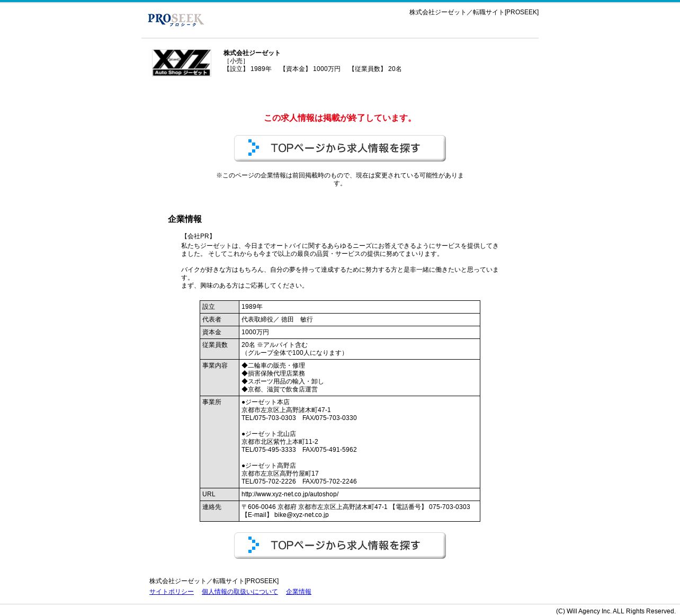
Task: Click the 従業員数 table header cell
Action: pos(219,349)
